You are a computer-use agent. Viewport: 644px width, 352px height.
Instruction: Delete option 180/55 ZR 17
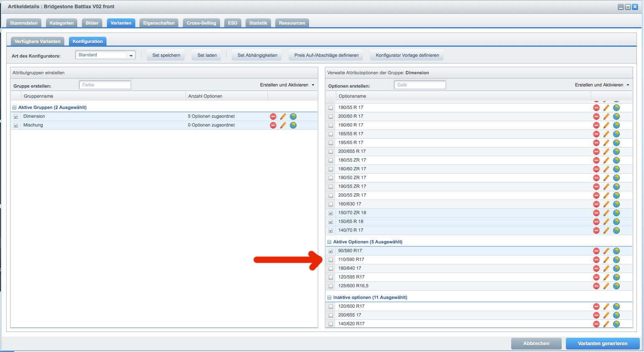[x=596, y=160]
